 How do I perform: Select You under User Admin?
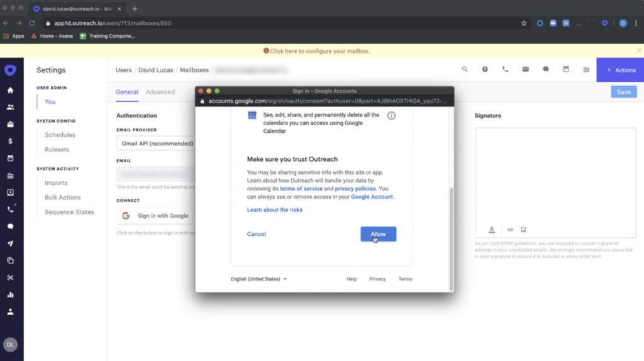point(50,101)
